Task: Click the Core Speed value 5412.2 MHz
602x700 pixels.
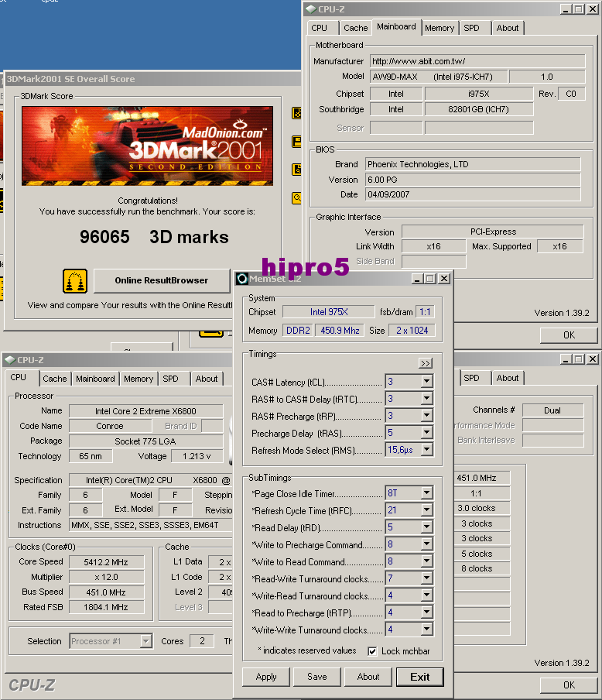Action: coord(106,562)
